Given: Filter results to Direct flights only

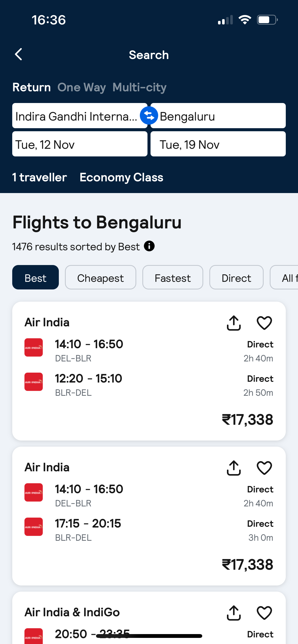Looking at the screenshot, I should point(236,277).
